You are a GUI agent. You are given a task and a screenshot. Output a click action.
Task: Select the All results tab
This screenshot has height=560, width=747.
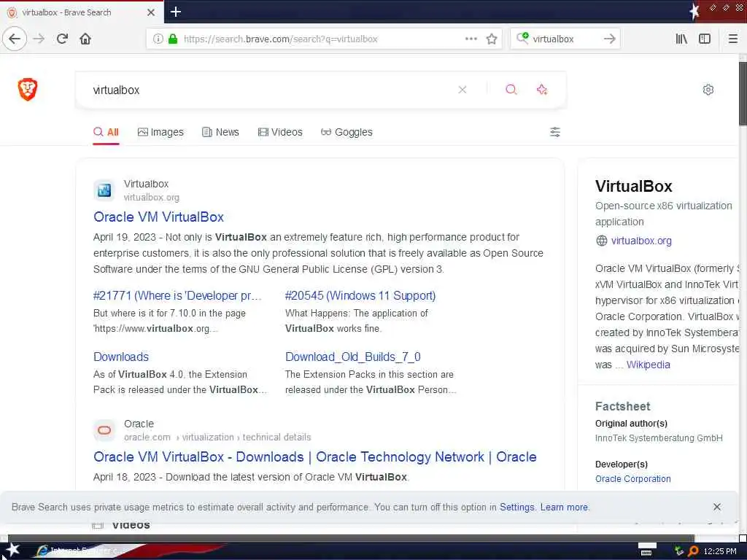(x=106, y=132)
